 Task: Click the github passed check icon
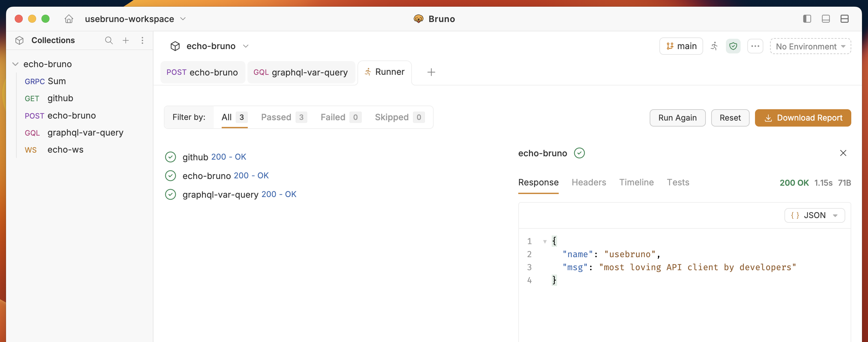(x=171, y=157)
